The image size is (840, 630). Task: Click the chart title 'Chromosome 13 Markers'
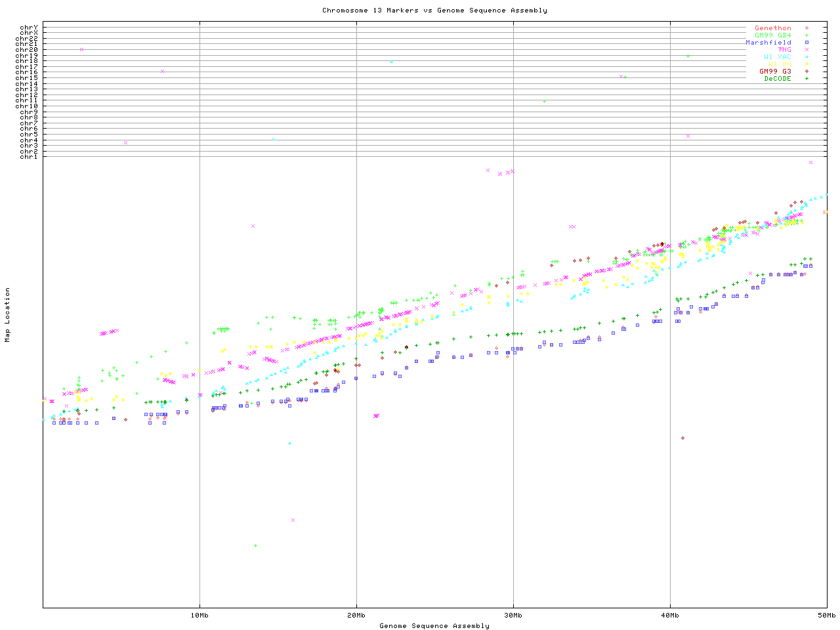434,10
